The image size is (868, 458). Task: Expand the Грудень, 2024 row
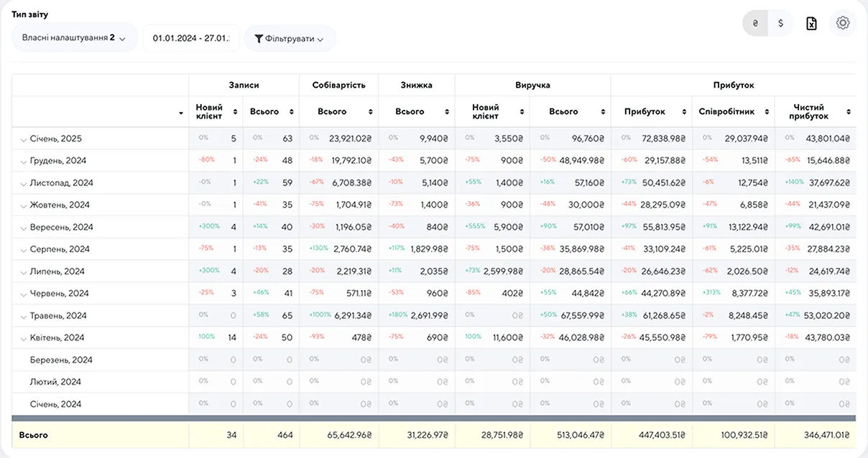pyautogui.click(x=24, y=162)
